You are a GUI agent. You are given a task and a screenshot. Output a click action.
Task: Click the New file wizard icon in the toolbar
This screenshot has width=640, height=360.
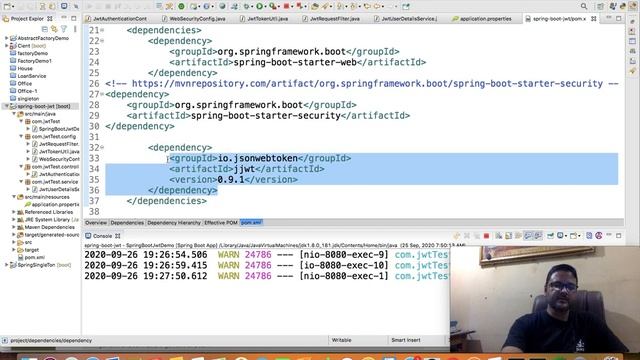coord(7,6)
